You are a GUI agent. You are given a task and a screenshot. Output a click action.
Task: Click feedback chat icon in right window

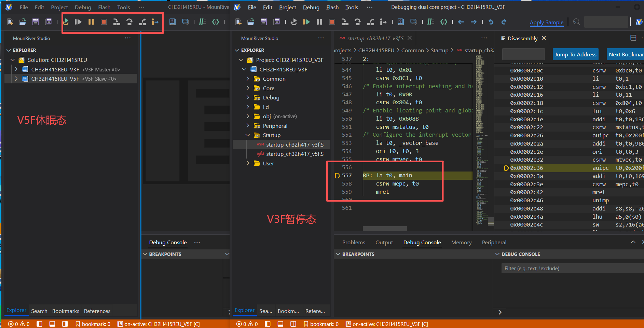point(414,22)
